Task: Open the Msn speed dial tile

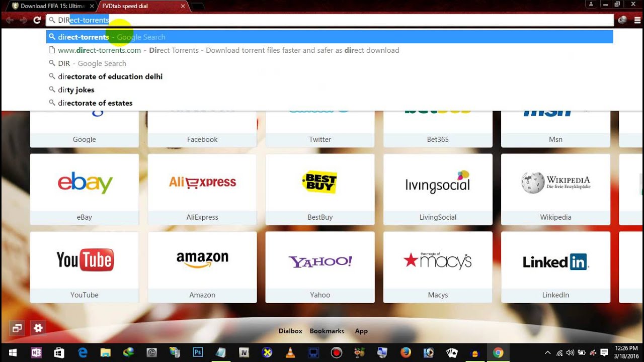Action: pos(555,129)
